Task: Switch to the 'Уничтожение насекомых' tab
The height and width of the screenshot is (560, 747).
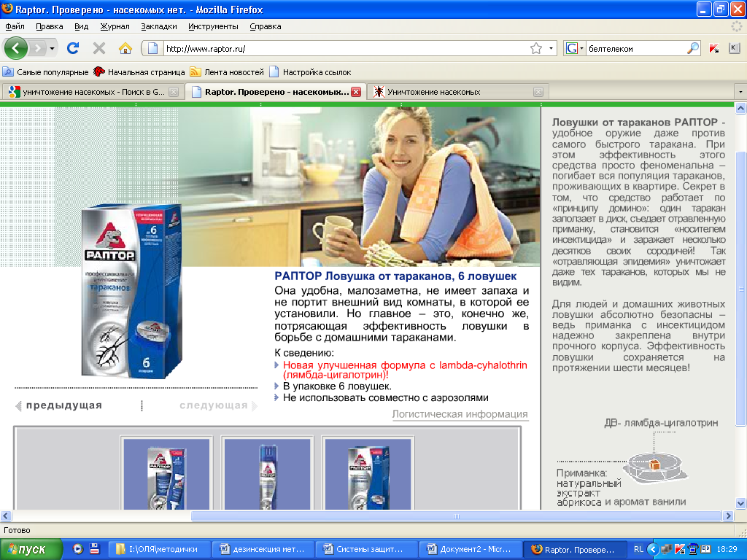Action: [457, 92]
